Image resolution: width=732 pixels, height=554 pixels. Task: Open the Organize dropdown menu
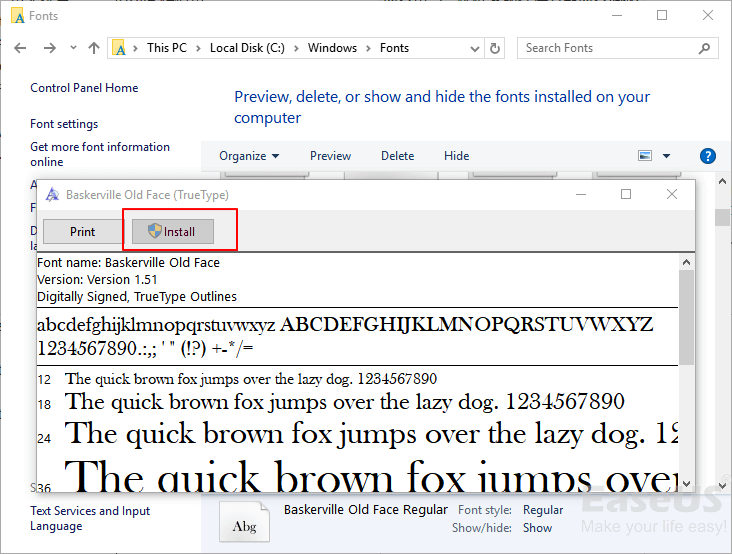click(249, 156)
